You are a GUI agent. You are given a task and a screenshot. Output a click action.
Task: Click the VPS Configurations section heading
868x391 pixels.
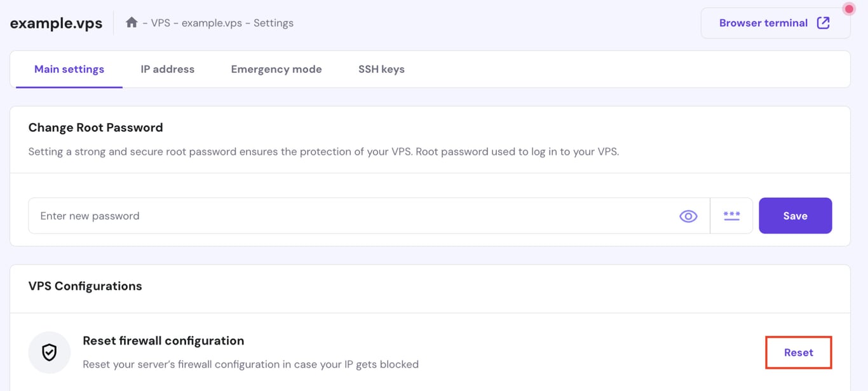[x=85, y=286]
